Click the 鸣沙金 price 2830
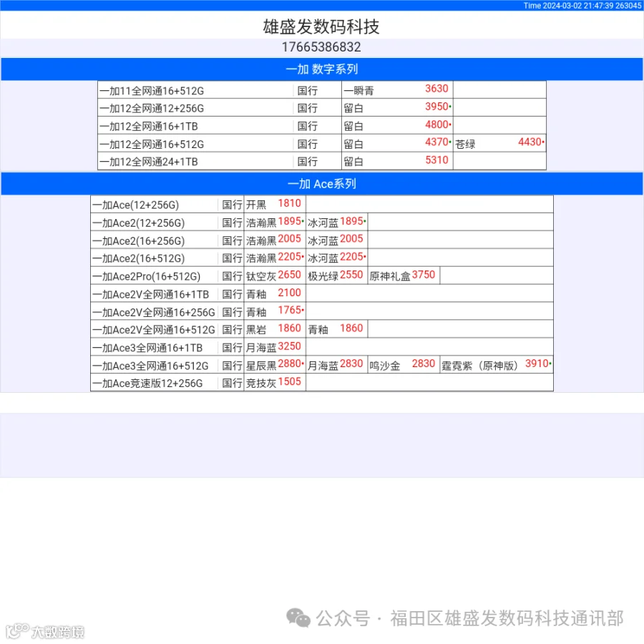This screenshot has width=644, height=644. (x=424, y=364)
